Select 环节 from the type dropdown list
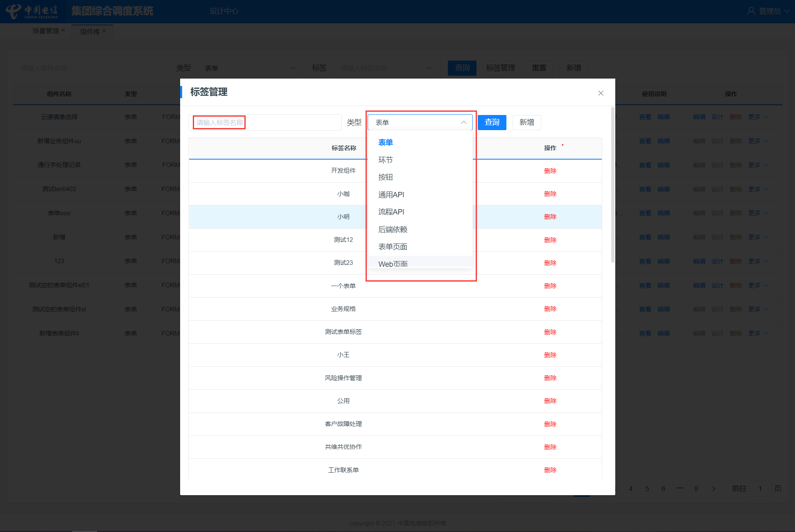Viewport: 795px width, 532px height. point(385,160)
